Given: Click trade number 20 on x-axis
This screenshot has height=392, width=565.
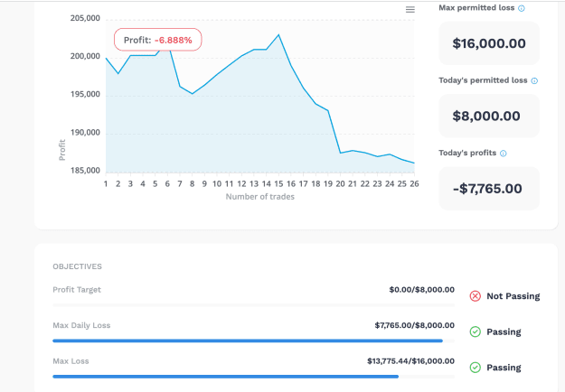Looking at the screenshot, I should coord(340,184).
